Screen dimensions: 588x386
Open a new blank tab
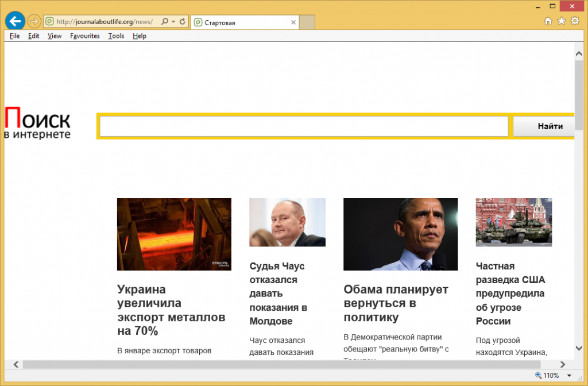pyautogui.click(x=307, y=22)
